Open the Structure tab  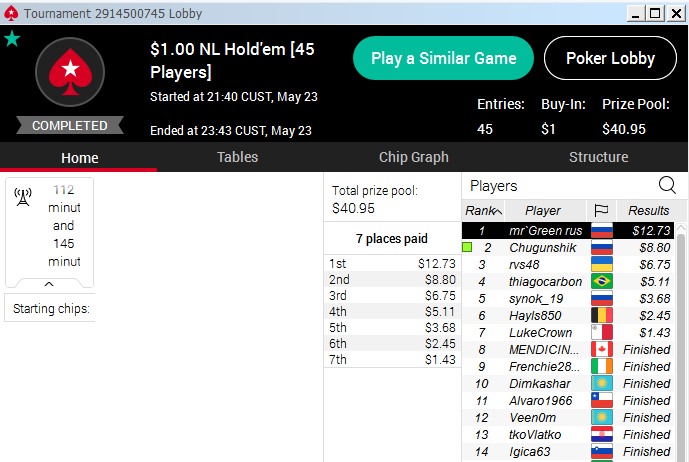point(598,157)
